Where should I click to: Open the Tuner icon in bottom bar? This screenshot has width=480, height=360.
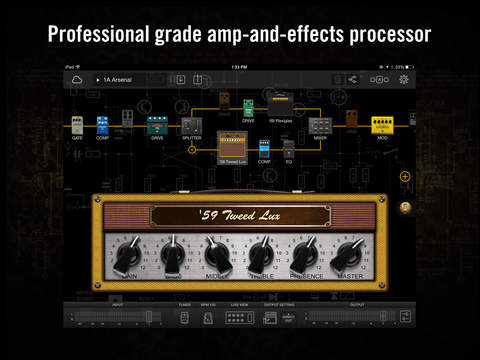tap(184, 317)
